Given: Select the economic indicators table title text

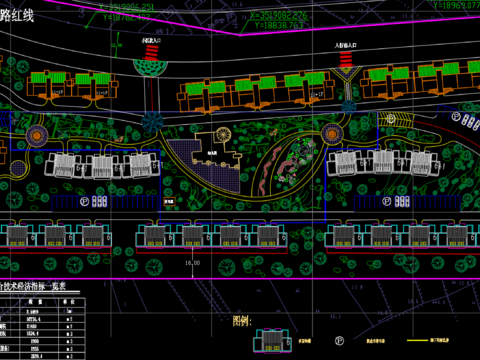Looking at the screenshot, I should tap(33, 286).
